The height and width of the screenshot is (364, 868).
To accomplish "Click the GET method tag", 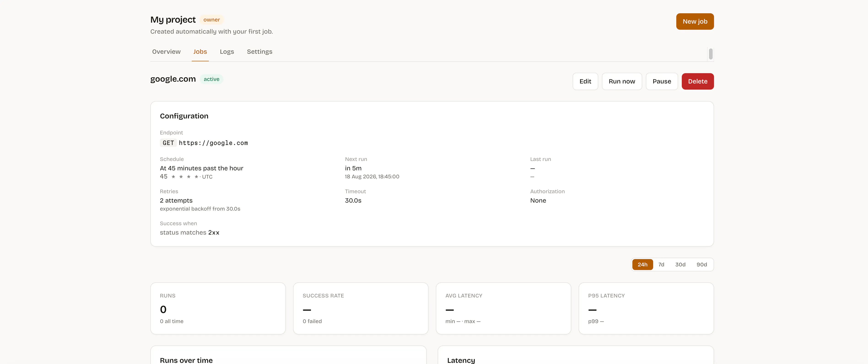I will [x=168, y=143].
